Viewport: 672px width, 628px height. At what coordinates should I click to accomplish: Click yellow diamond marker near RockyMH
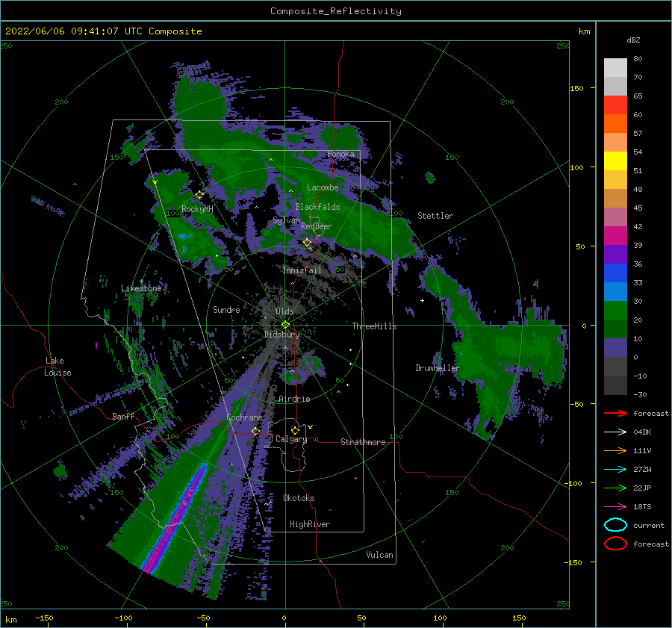click(x=199, y=195)
